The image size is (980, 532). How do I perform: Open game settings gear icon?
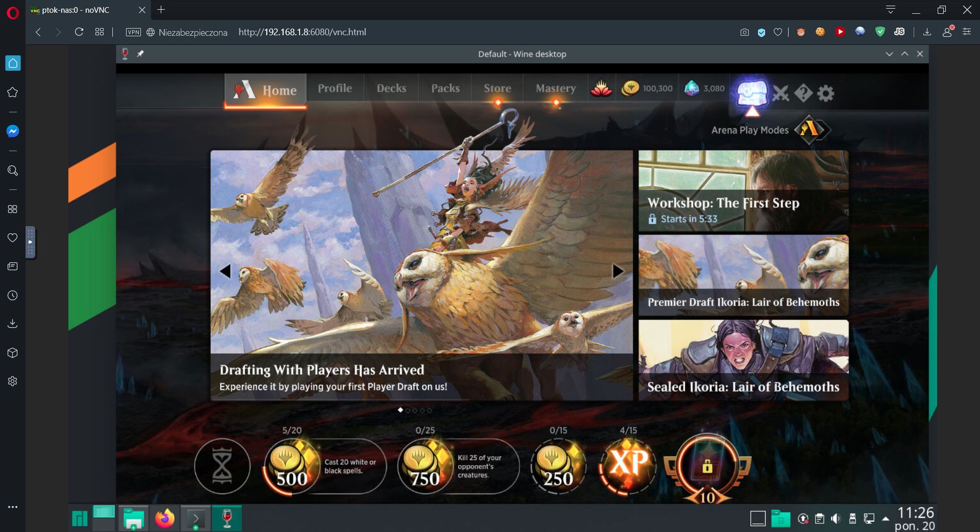pos(826,93)
